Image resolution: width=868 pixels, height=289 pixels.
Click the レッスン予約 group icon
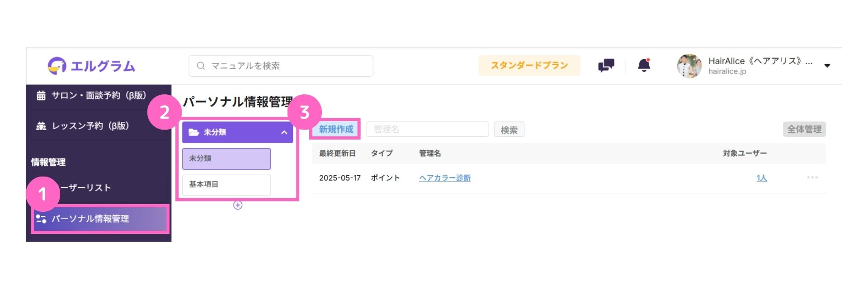(x=41, y=126)
